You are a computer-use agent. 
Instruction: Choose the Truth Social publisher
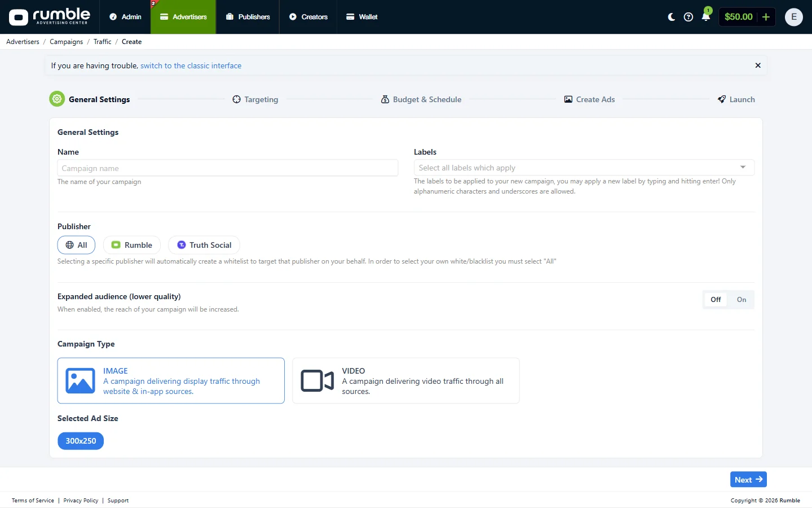[204, 245]
